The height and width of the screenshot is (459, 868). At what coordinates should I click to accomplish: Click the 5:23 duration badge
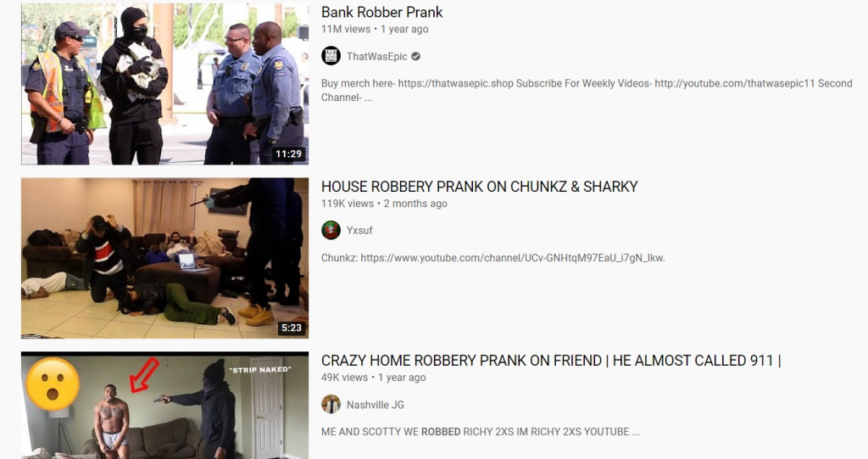(x=292, y=327)
